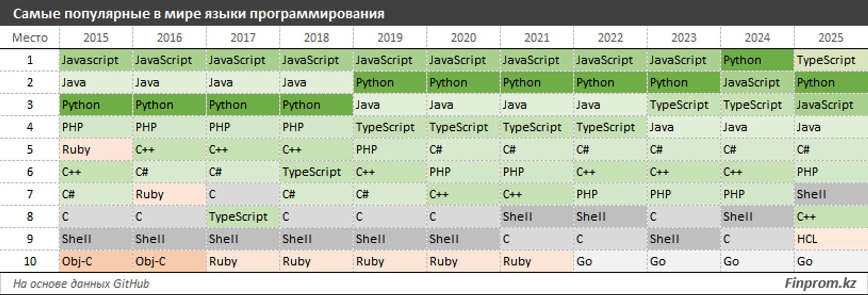Select the 2020 year header
Viewport: 868px width, 295px height.
pyautogui.click(x=463, y=38)
